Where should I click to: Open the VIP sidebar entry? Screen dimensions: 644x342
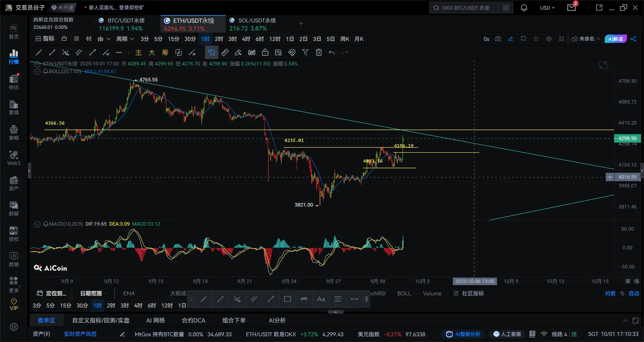pos(14,305)
